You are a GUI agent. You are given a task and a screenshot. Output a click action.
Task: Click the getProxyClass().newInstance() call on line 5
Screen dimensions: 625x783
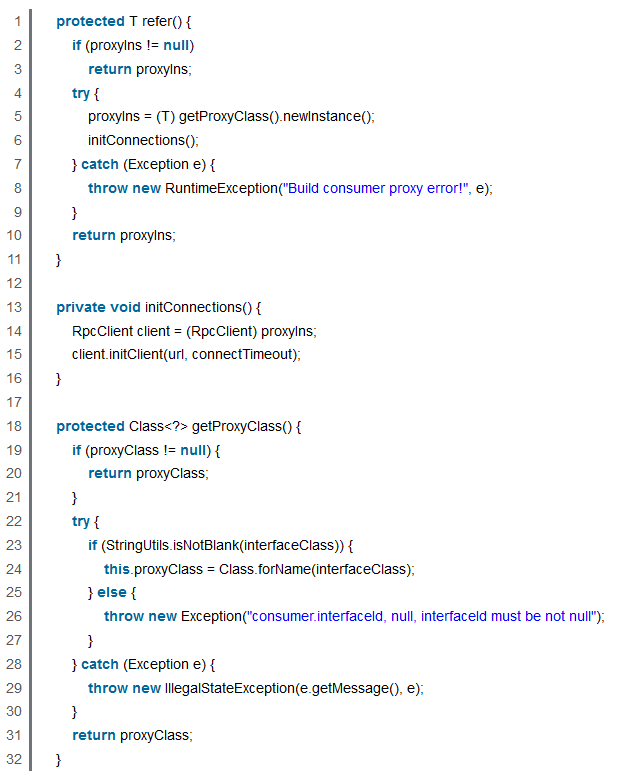click(x=275, y=116)
